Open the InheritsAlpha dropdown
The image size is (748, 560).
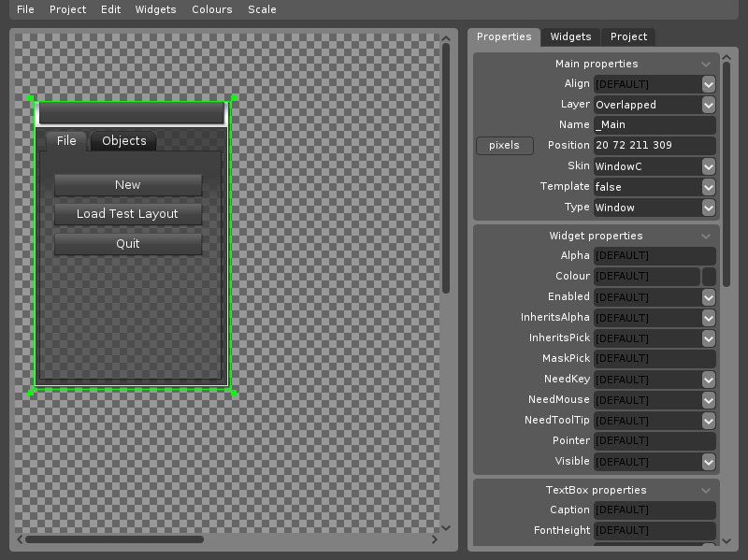tap(709, 318)
